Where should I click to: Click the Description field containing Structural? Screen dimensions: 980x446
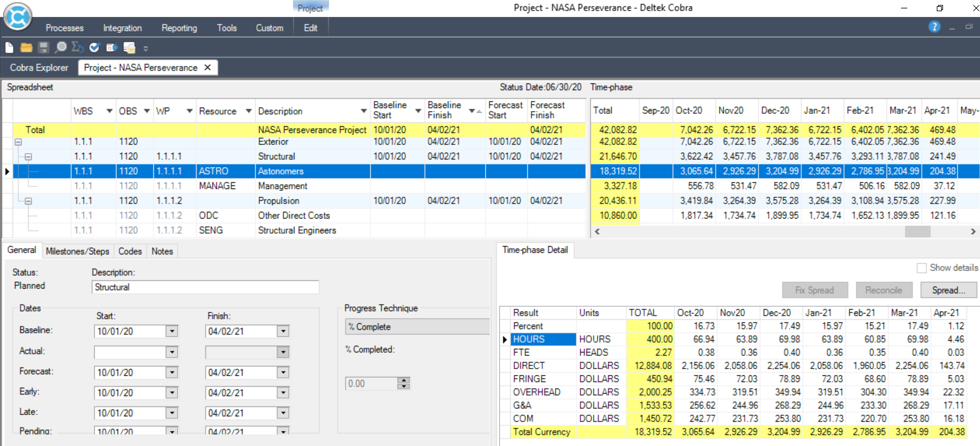[x=205, y=287]
